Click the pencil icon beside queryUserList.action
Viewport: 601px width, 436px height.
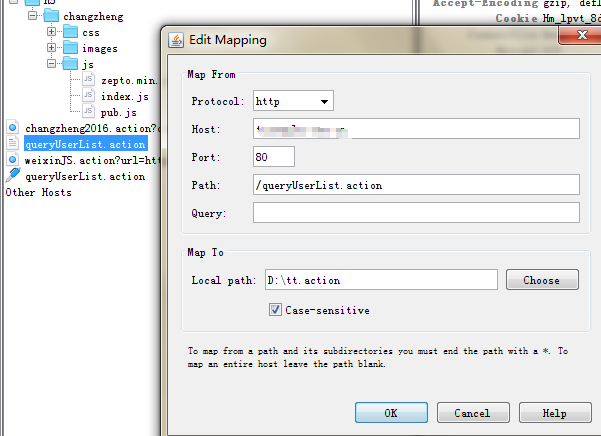(x=13, y=175)
